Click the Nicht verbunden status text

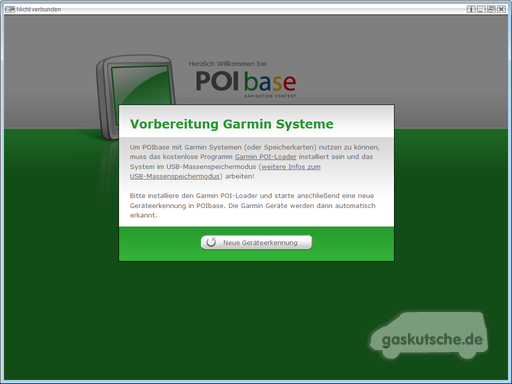39,9
